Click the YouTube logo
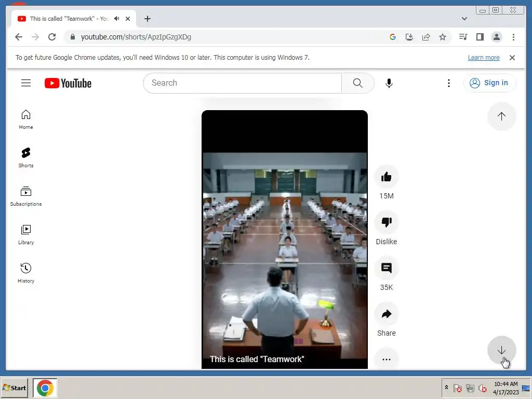 pyautogui.click(x=68, y=83)
